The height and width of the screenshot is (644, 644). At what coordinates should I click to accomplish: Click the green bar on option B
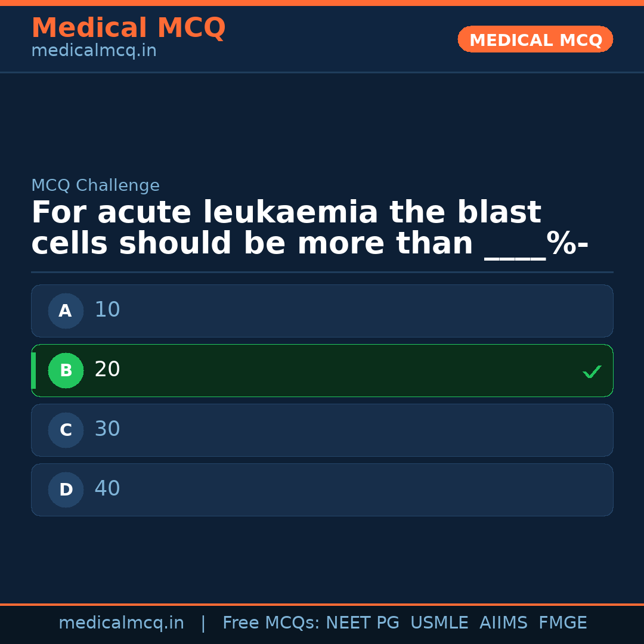pyautogui.click(x=33, y=370)
